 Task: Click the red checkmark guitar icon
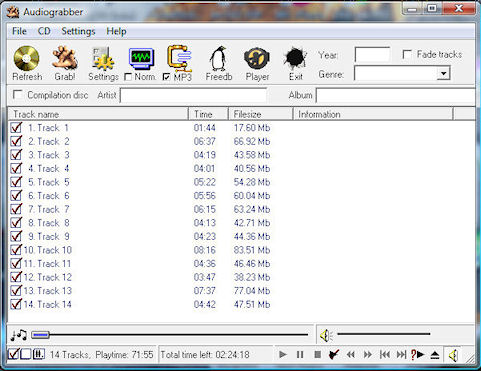point(334,354)
